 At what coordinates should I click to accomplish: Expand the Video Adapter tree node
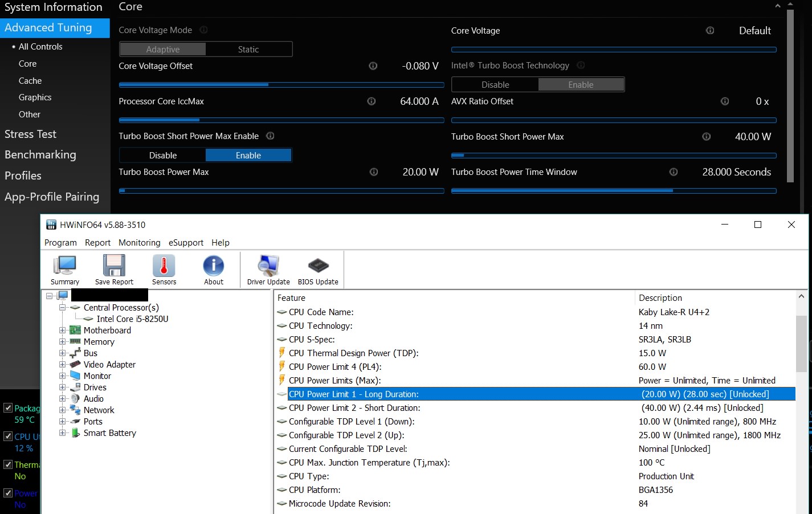(x=63, y=365)
